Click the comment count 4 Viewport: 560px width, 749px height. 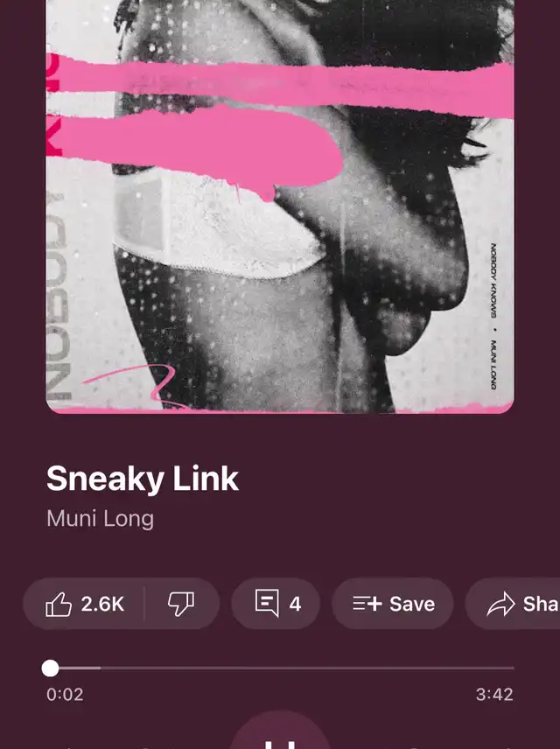click(x=295, y=605)
